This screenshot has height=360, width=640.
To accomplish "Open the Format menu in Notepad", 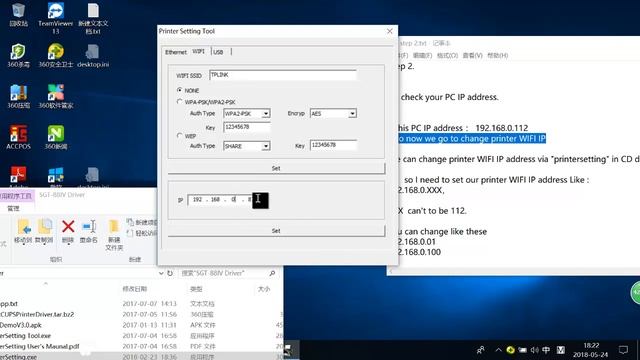I will point(447,55).
